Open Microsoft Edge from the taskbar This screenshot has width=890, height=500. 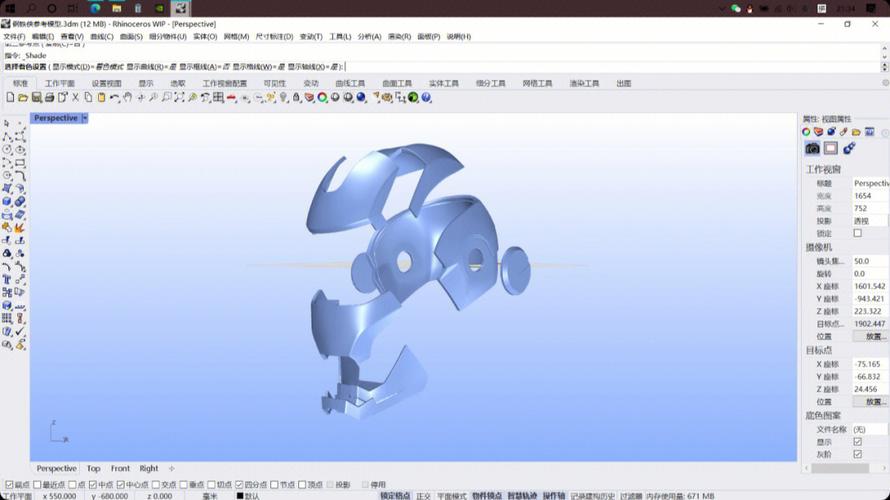(x=95, y=8)
